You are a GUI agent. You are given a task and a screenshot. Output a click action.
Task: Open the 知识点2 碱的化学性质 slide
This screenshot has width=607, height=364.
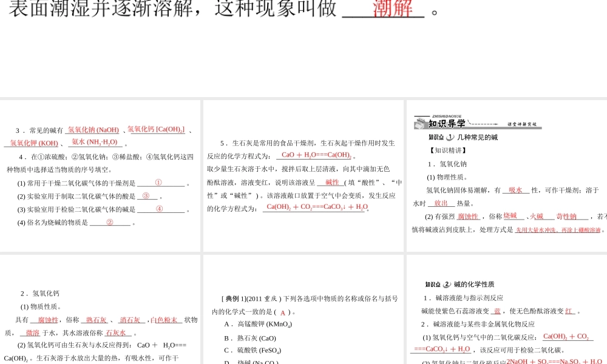point(507,309)
